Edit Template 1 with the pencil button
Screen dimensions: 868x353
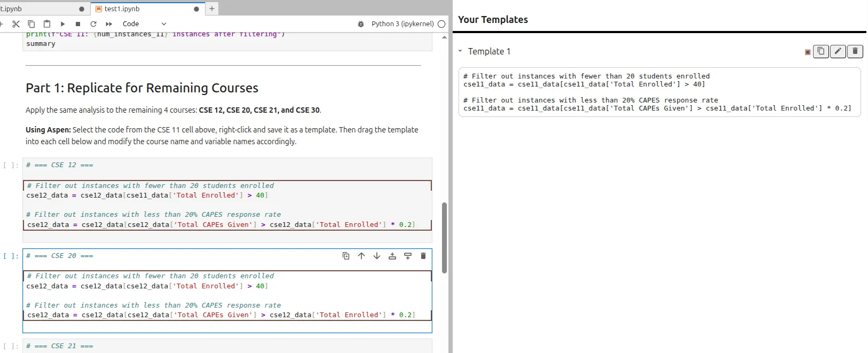click(x=838, y=51)
